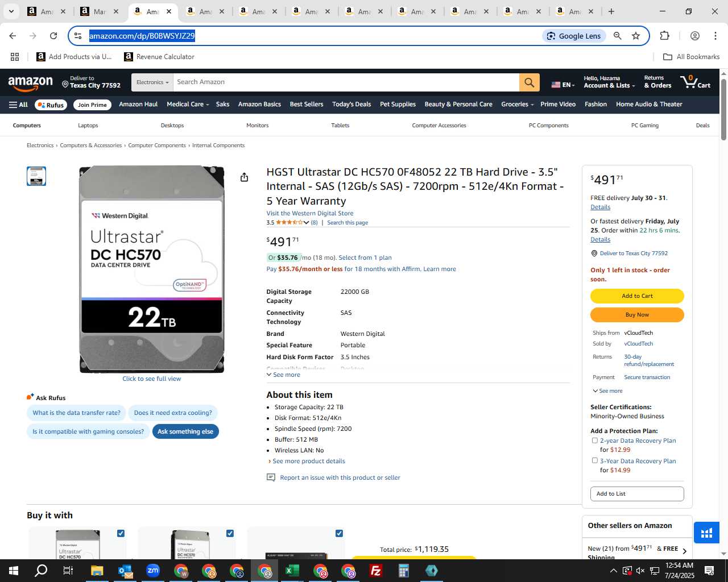Open Internal Components breadcrumb link

click(x=218, y=145)
